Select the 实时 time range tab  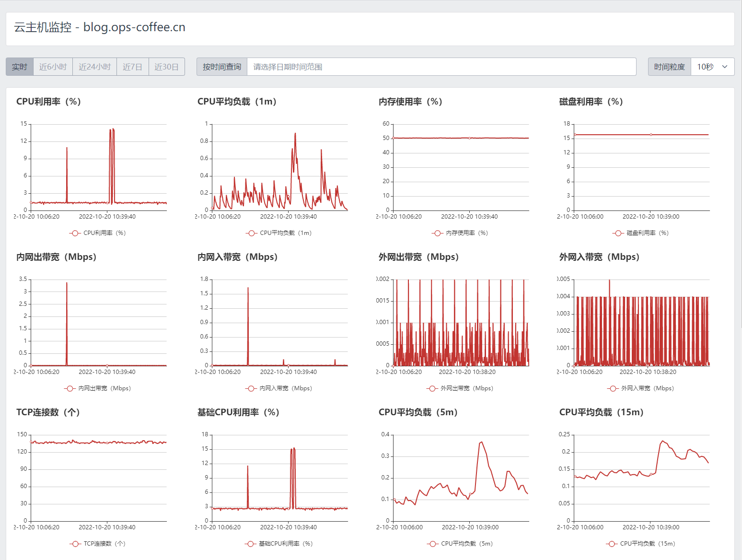point(19,67)
